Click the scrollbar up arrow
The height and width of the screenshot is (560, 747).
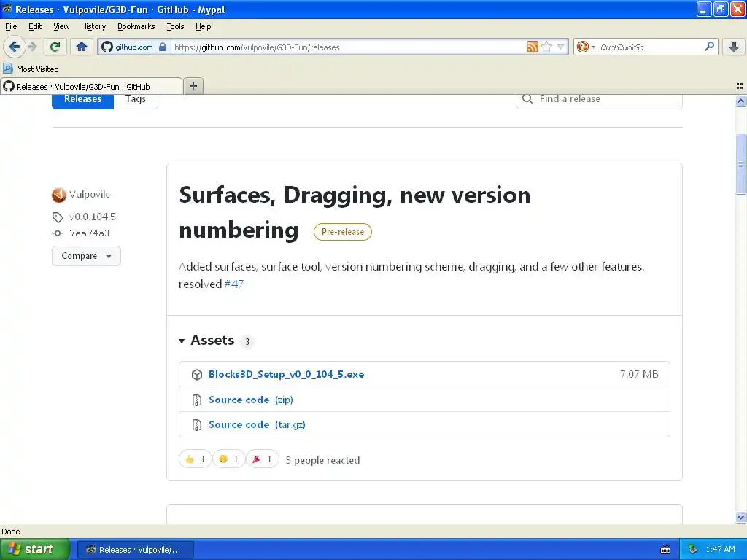point(740,101)
